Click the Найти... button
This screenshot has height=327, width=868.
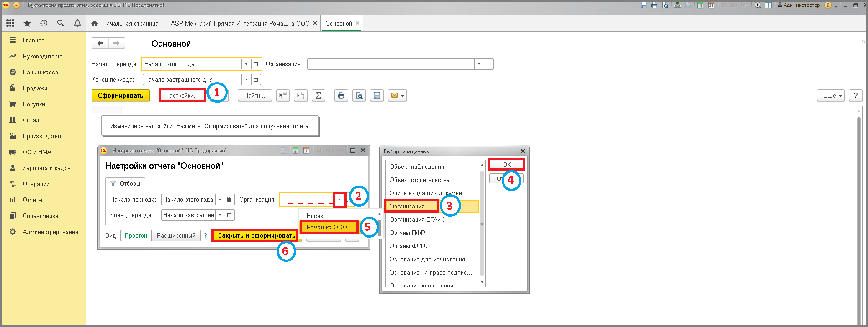pyautogui.click(x=255, y=95)
